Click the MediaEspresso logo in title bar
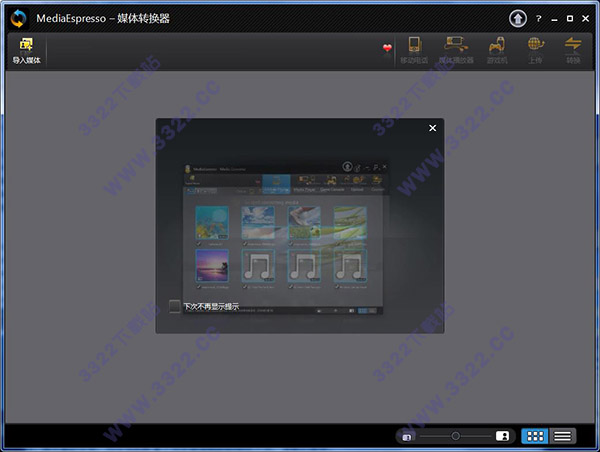Screen dimensions: 600x452 [x=18, y=18]
